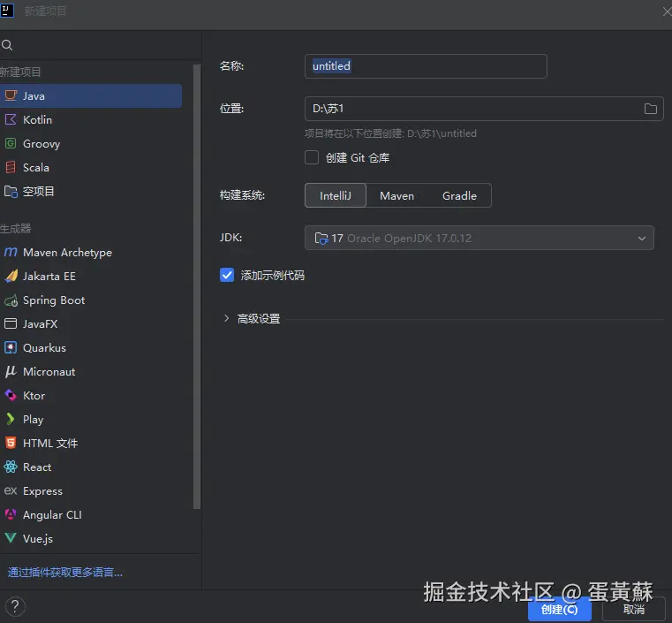Select HTML 文件 entry label
Viewport: 672px width, 623px height.
[50, 443]
